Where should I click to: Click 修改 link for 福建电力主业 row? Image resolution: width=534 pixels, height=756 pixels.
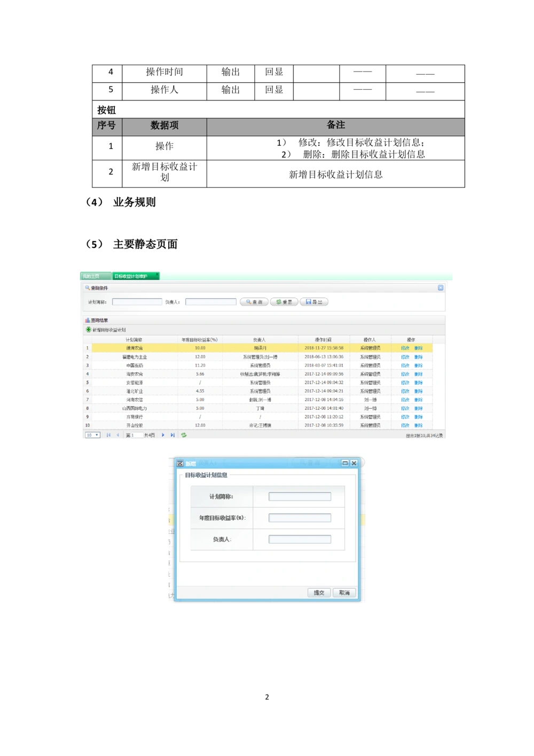405,357
